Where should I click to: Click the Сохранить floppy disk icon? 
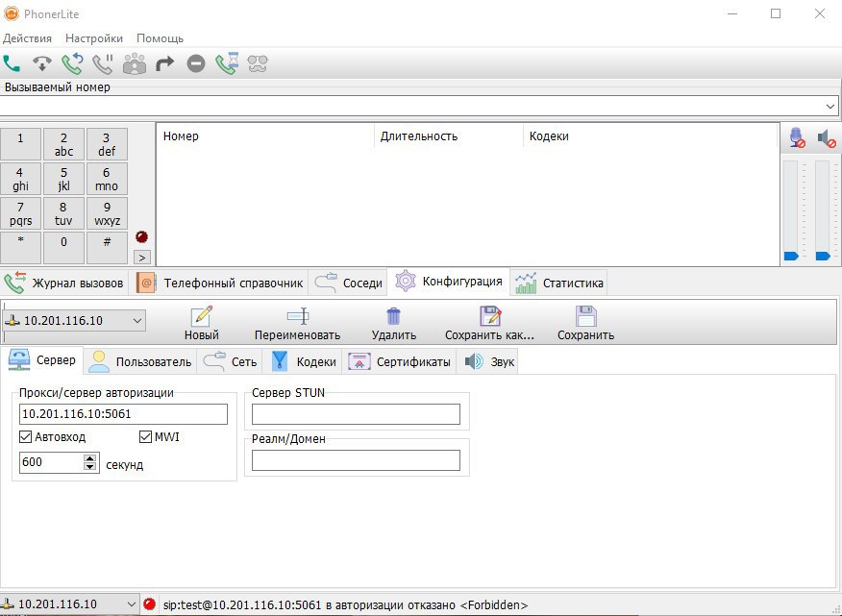[x=586, y=316]
